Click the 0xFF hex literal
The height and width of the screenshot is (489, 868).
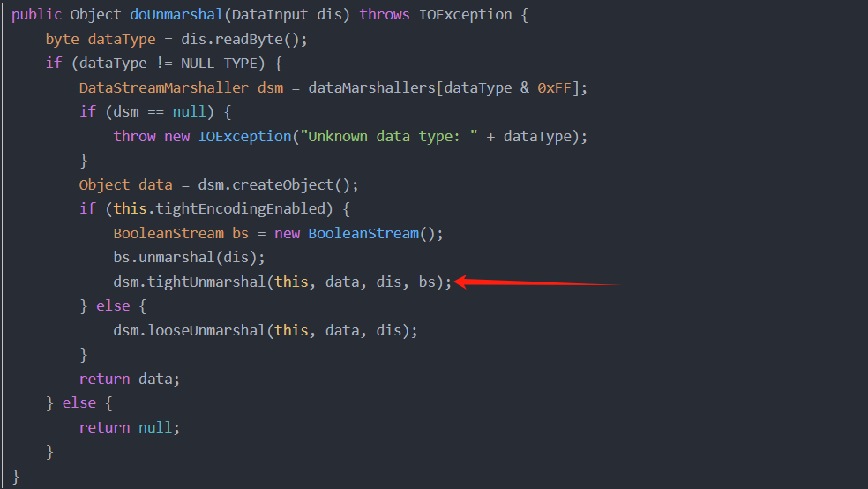554,87
